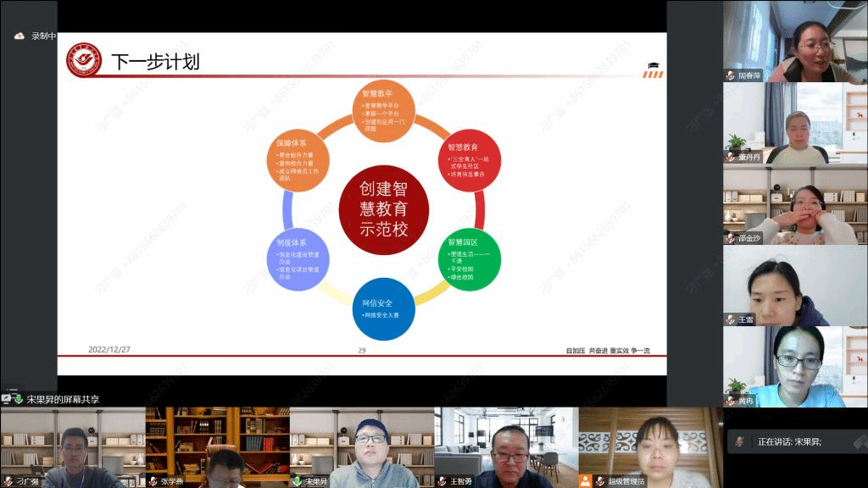Screen dimensions: 868x488
Task: Click microphone icon beside 王智勇 name
Action: [442, 481]
